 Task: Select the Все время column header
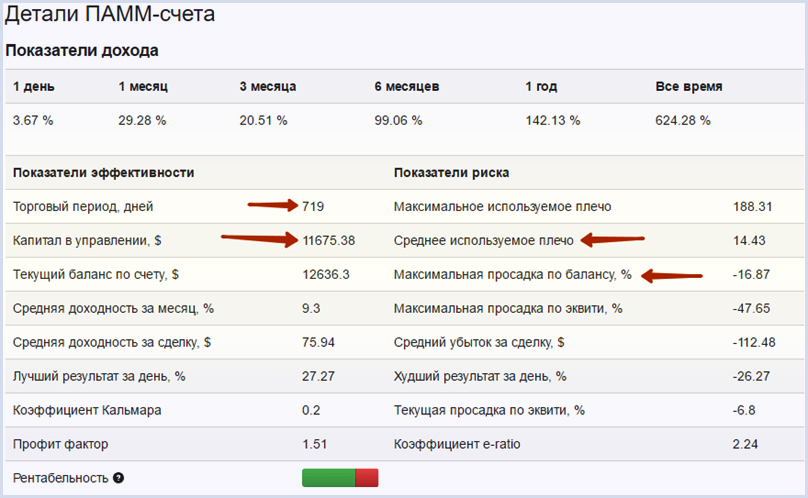(689, 87)
